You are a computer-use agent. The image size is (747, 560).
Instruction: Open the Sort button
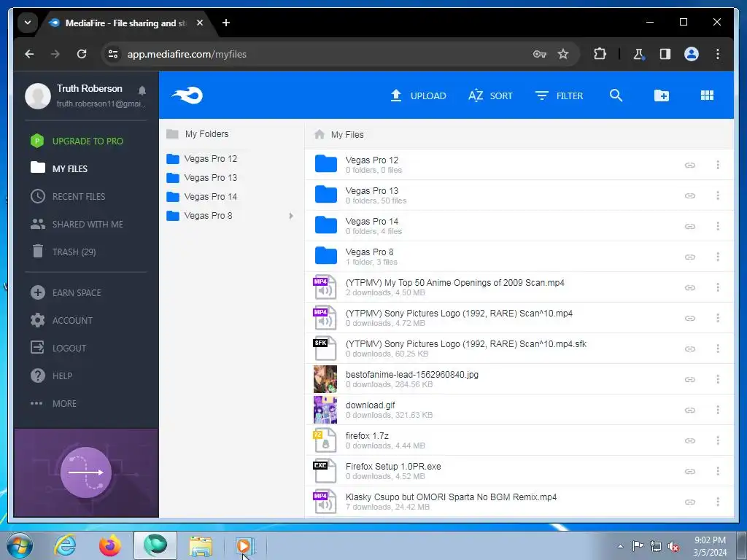click(490, 96)
